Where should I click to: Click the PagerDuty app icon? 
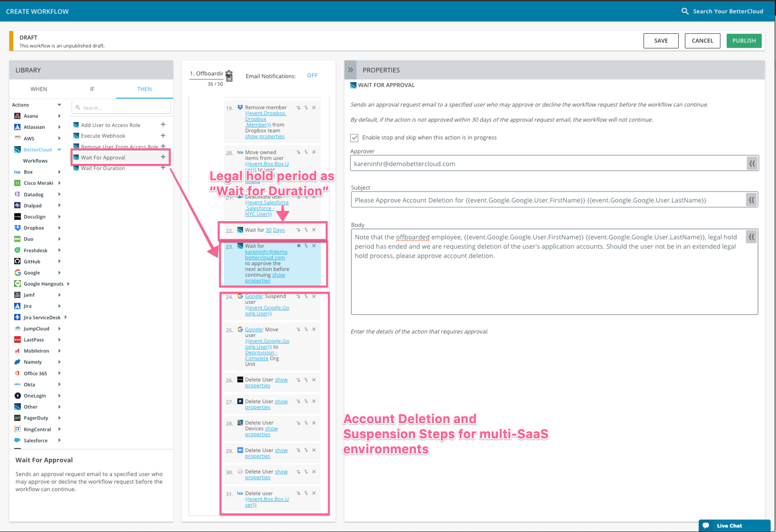coord(17,418)
